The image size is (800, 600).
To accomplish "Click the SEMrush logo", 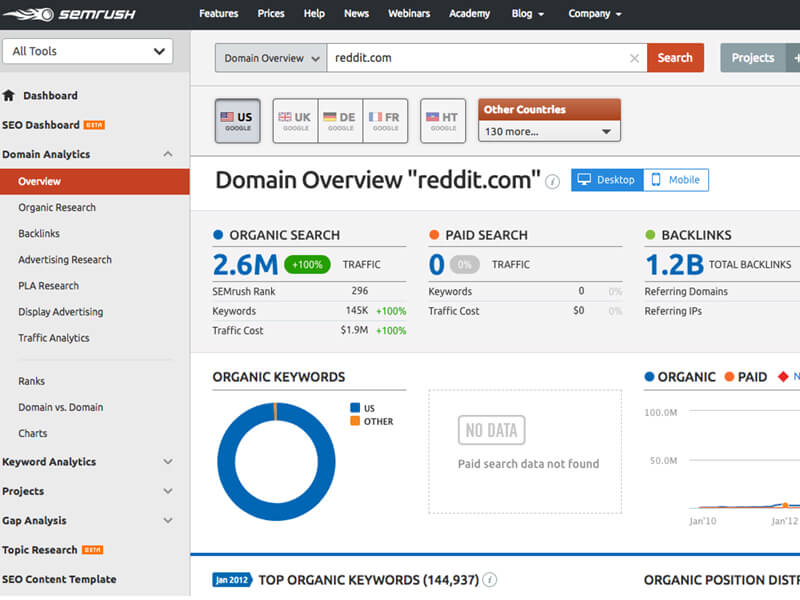I will tap(69, 14).
